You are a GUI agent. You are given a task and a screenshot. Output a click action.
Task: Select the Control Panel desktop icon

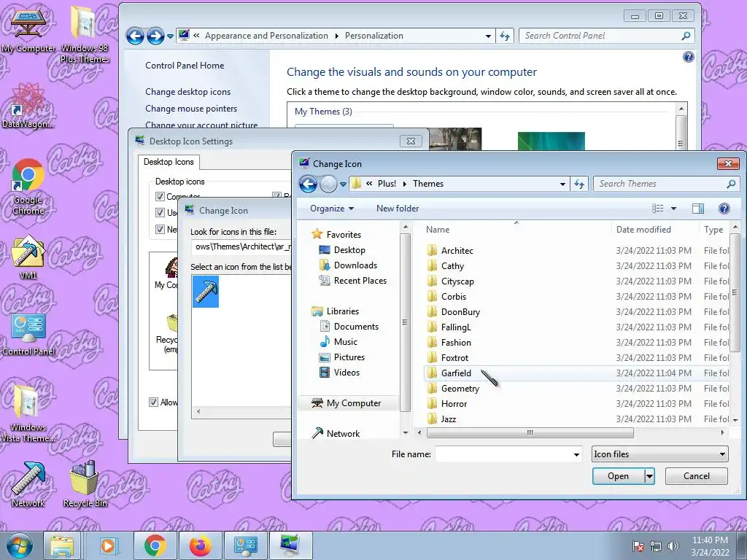(x=28, y=335)
